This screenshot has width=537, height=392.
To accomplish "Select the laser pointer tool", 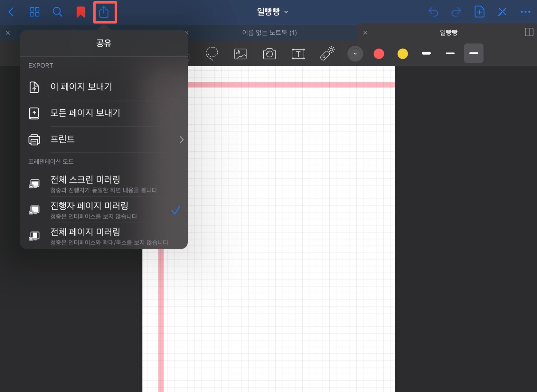I will tap(327, 53).
